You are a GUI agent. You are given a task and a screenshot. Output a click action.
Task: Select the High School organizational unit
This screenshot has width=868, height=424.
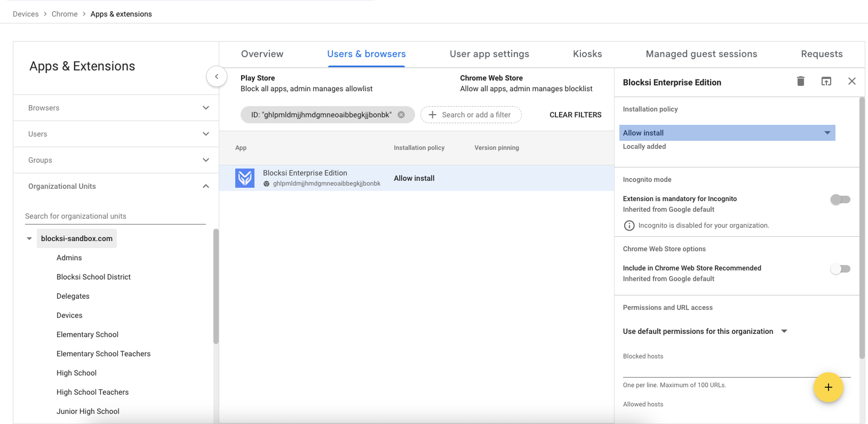(x=77, y=373)
